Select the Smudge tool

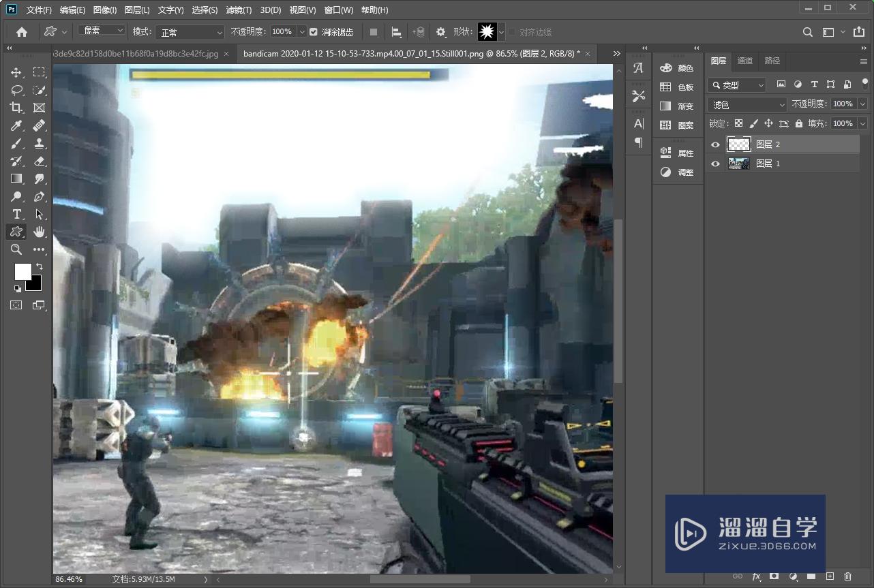39,179
